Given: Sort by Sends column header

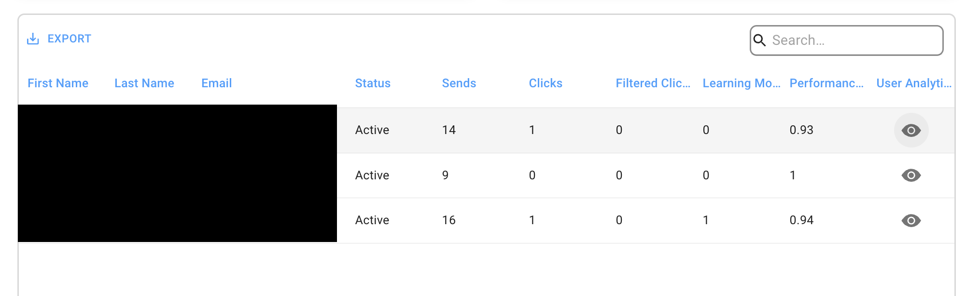Looking at the screenshot, I should pyautogui.click(x=459, y=83).
